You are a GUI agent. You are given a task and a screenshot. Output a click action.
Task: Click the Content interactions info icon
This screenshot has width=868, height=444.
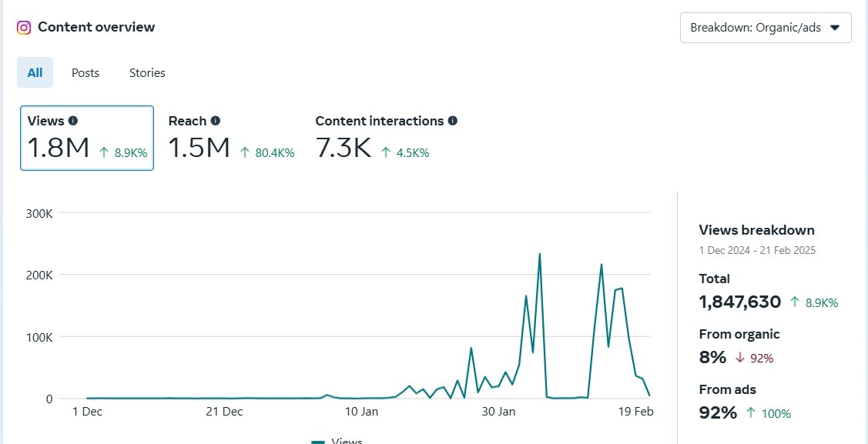(x=452, y=121)
